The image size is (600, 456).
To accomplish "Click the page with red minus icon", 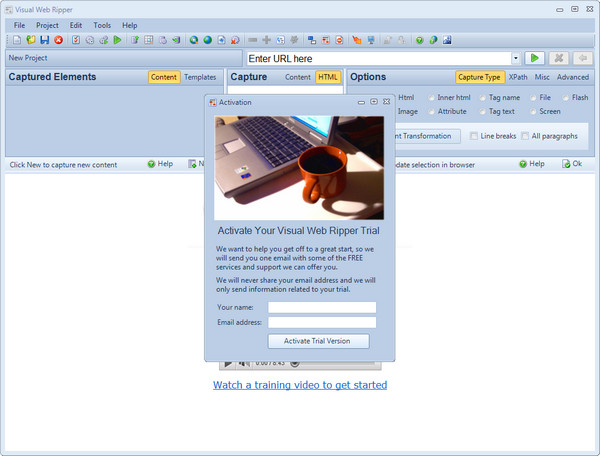I will click(339, 40).
